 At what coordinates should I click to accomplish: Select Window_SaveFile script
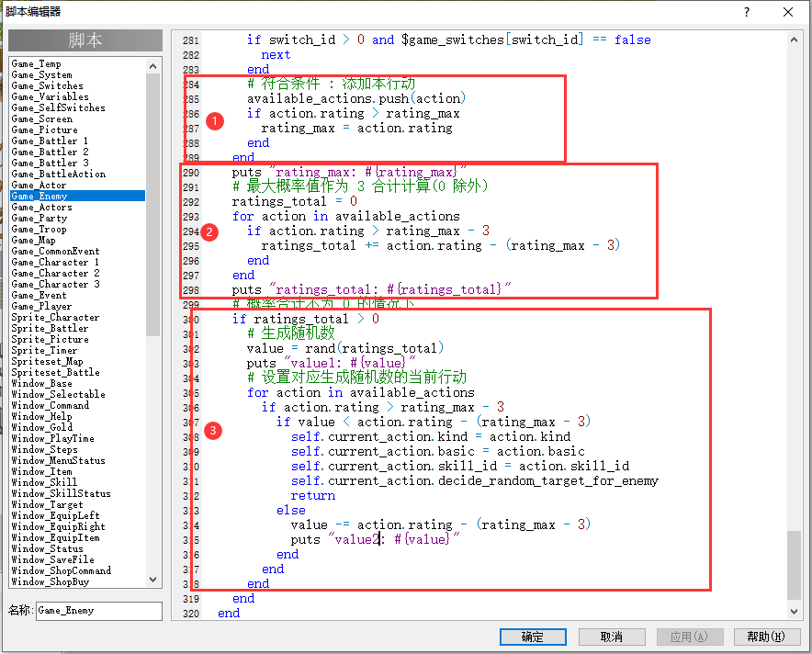point(53,559)
